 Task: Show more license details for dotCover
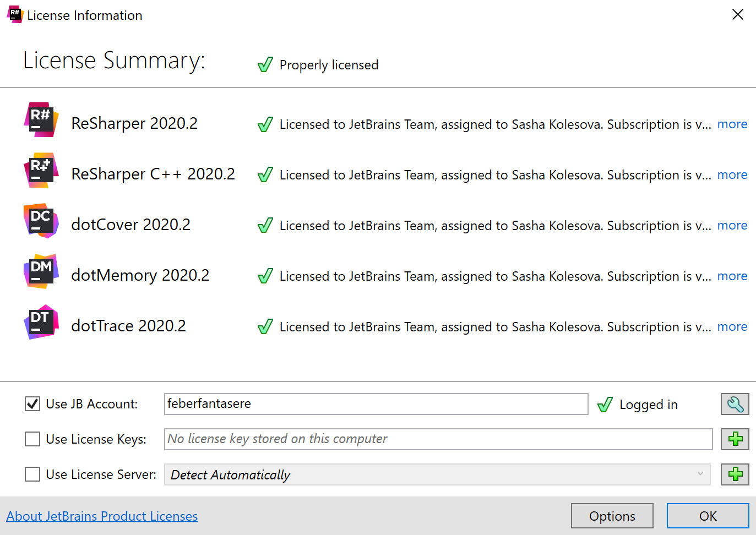(x=732, y=226)
